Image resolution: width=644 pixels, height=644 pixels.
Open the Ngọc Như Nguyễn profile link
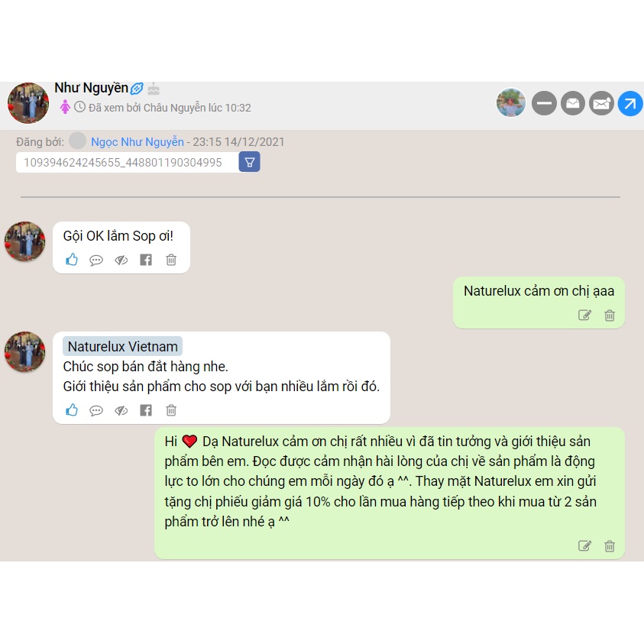click(x=138, y=141)
